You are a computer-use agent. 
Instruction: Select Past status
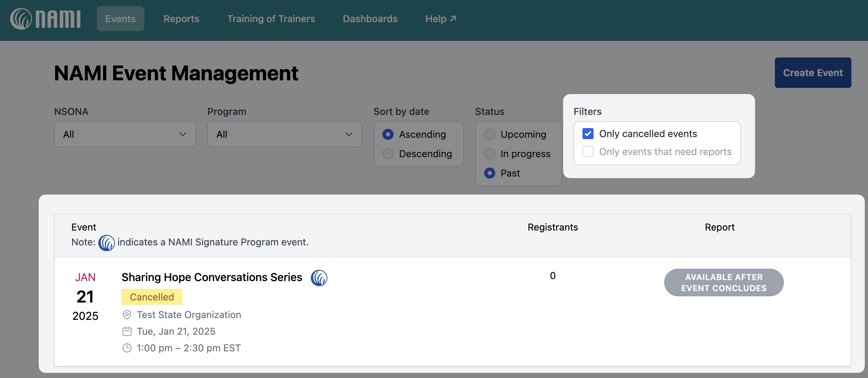[x=489, y=173]
